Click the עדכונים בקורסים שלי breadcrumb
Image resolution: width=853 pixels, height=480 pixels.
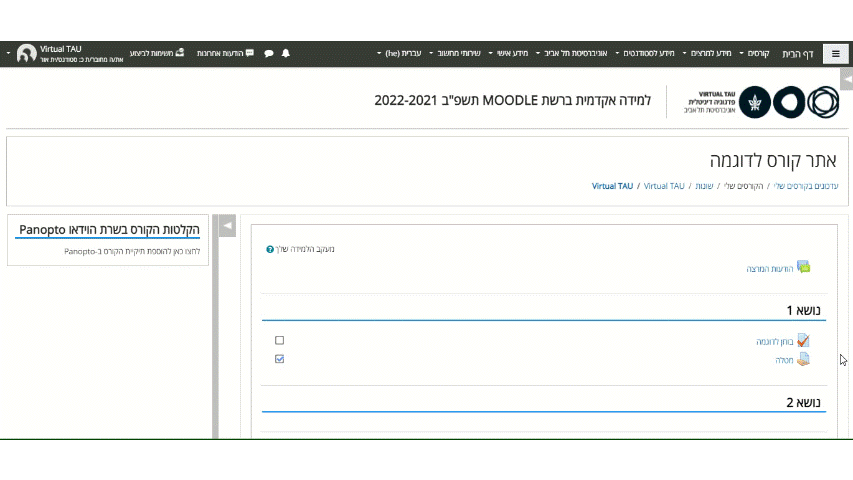pyautogui.click(x=806, y=186)
